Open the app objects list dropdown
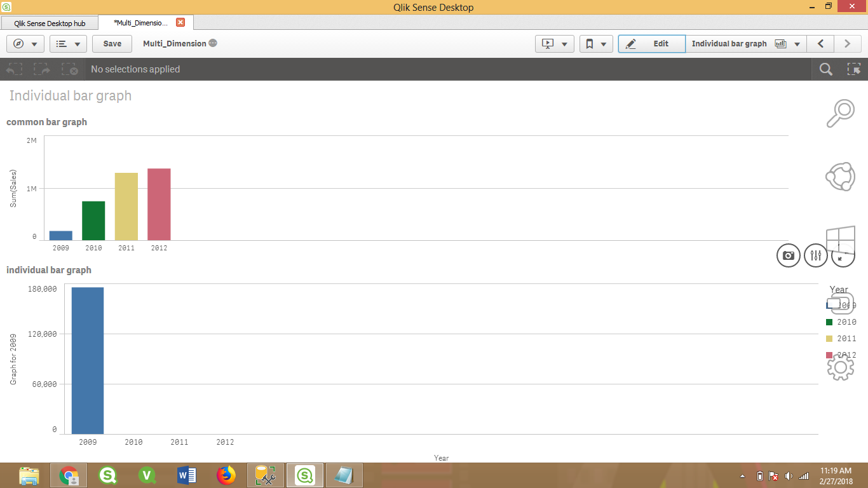This screenshot has width=868, height=488. 68,43
